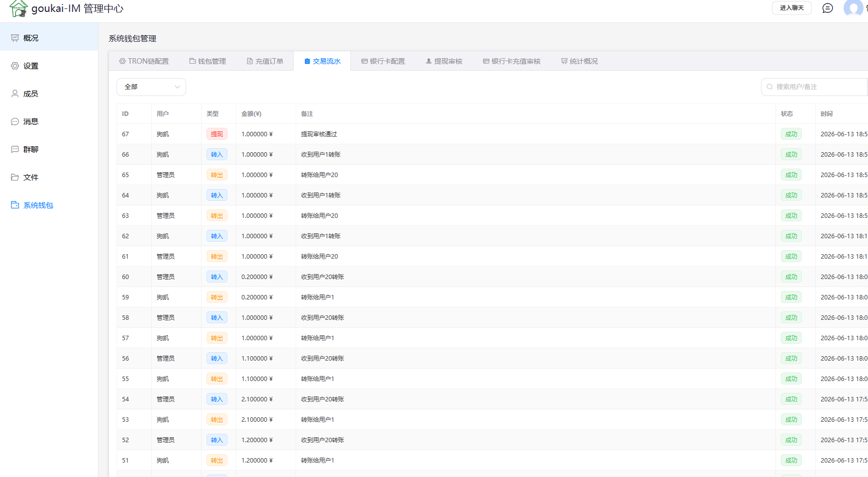Click the 系统钱包管理 page title
868x477 pixels.
pos(132,38)
